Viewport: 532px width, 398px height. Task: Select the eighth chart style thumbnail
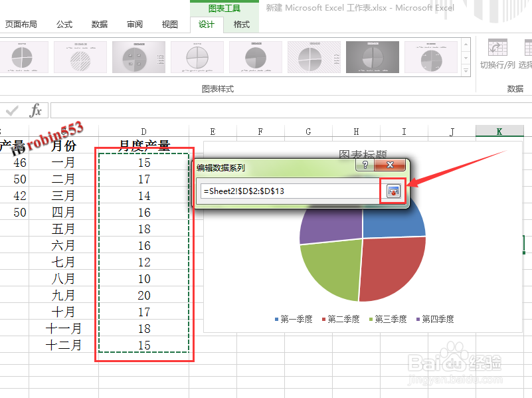click(431, 57)
